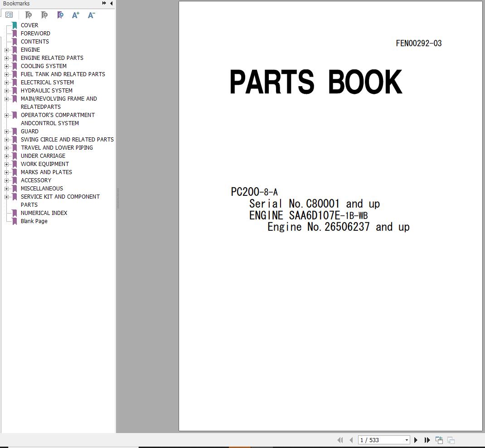Expand SWING CIRCLE AND RELATED PARTS node
485x448 pixels.
[x=6, y=140]
